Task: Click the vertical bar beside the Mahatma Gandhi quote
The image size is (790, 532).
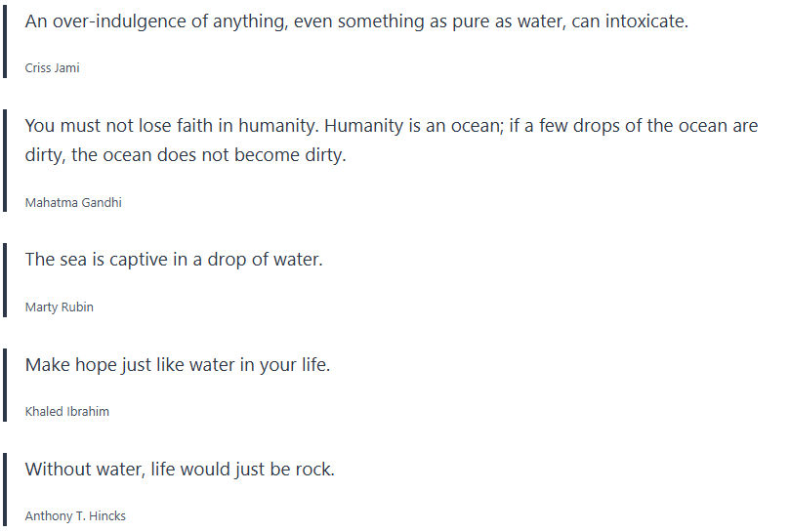Action: coord(4,161)
